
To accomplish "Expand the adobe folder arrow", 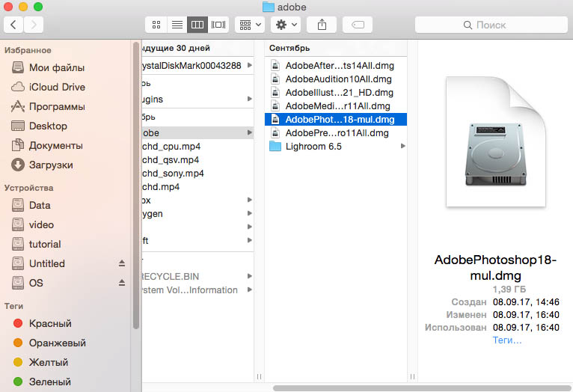I will point(250,132).
